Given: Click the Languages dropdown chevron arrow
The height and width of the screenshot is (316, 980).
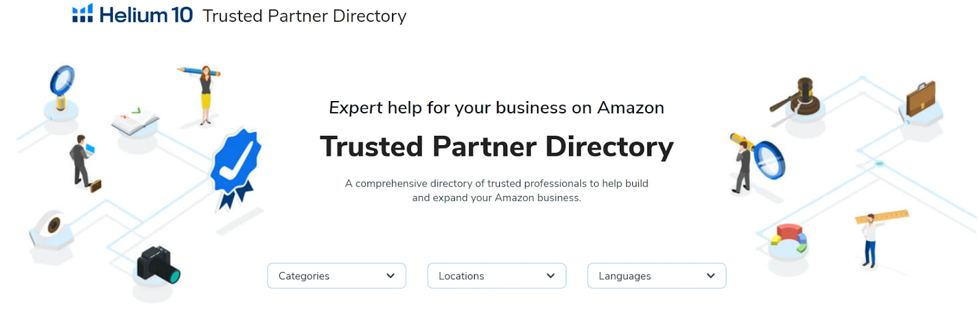Looking at the screenshot, I should 710,276.
